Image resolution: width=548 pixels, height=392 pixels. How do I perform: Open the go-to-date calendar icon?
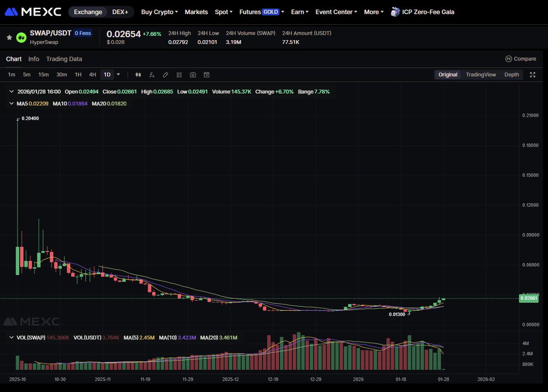(x=206, y=74)
